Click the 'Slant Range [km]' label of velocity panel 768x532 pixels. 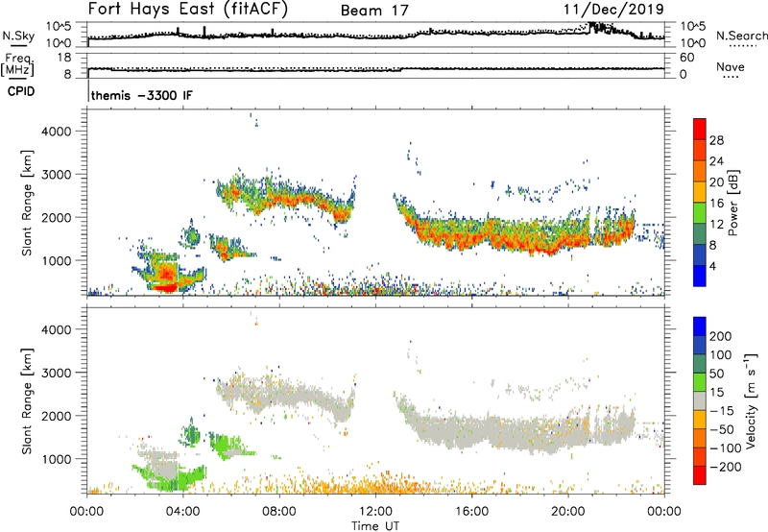tap(27, 400)
